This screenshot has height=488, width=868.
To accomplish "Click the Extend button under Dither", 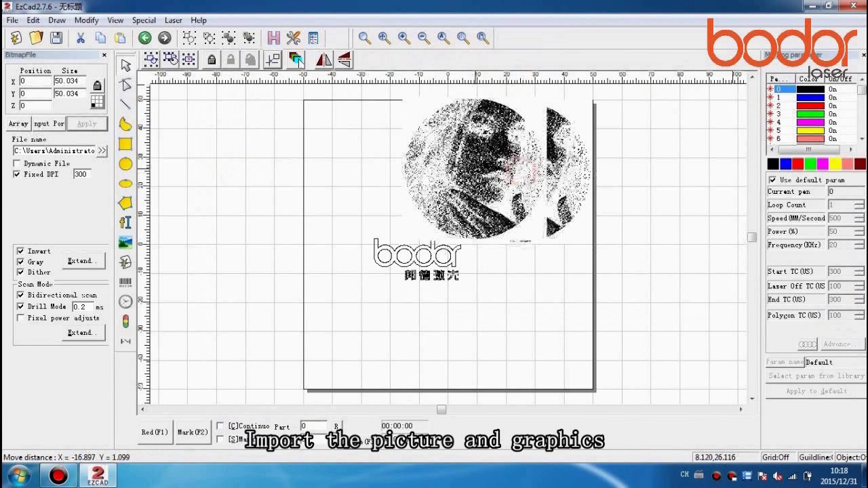I will pos(83,261).
